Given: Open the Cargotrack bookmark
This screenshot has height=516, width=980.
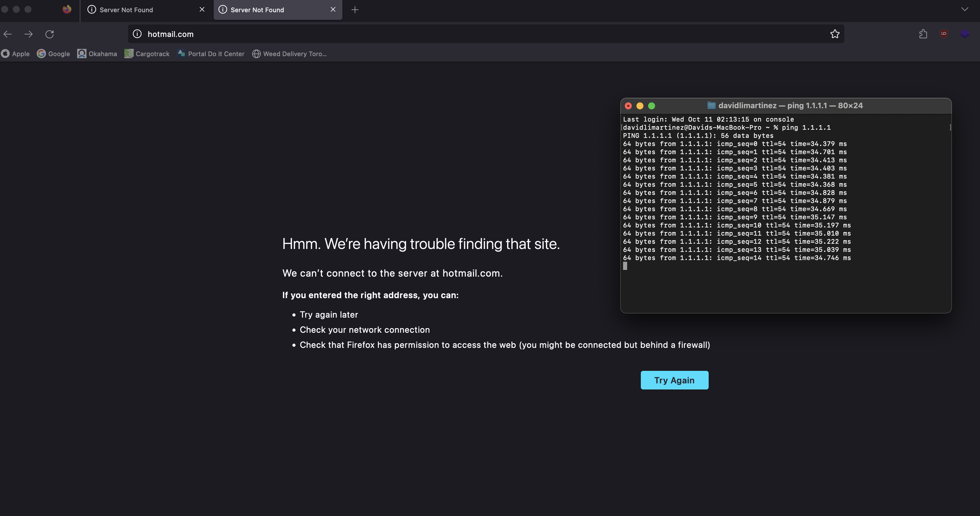Looking at the screenshot, I should pos(147,54).
